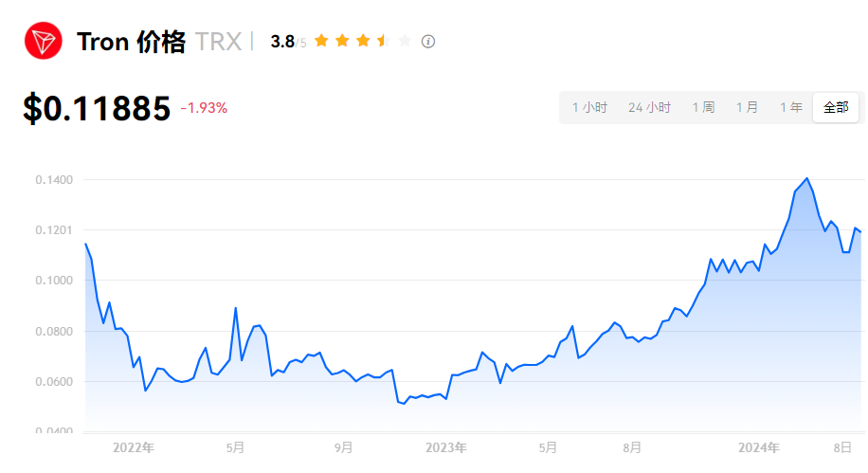The height and width of the screenshot is (473, 868).
Task: Click the 3.8 rating score number
Action: (282, 42)
